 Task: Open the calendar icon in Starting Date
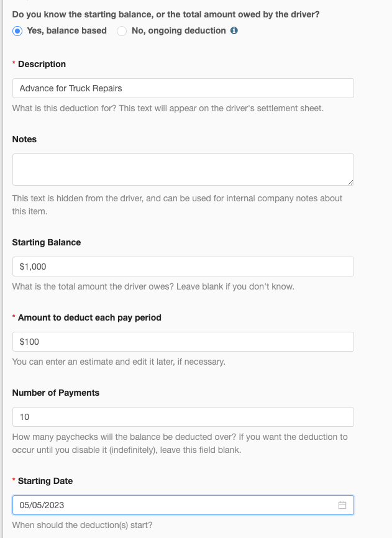point(342,505)
